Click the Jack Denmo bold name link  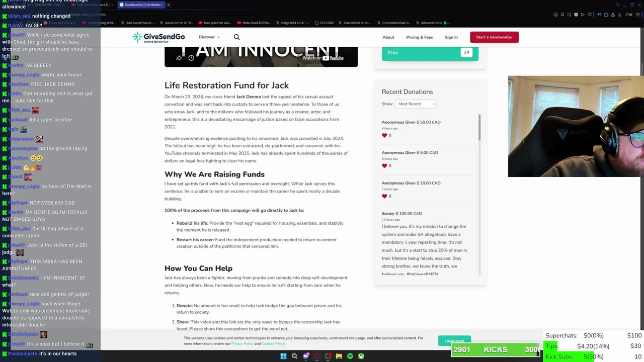click(x=249, y=97)
